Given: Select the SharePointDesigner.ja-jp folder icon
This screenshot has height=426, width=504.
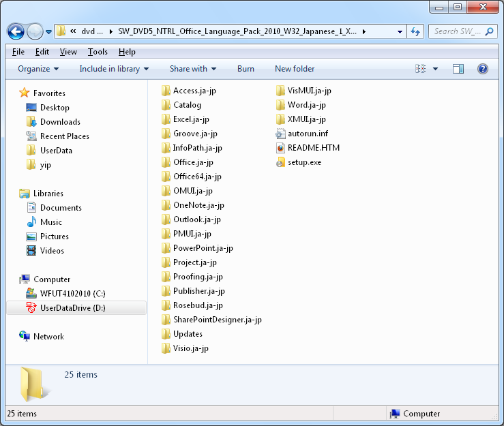Looking at the screenshot, I should (166, 320).
